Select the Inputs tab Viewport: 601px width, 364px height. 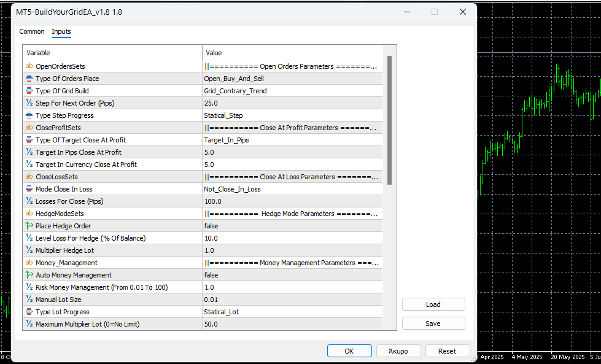point(61,31)
